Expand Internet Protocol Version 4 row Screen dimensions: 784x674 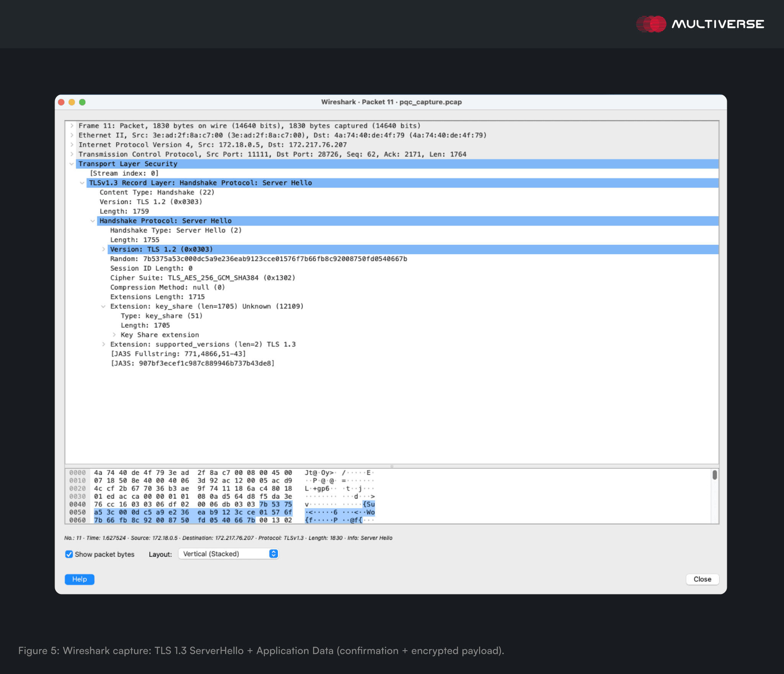point(72,145)
